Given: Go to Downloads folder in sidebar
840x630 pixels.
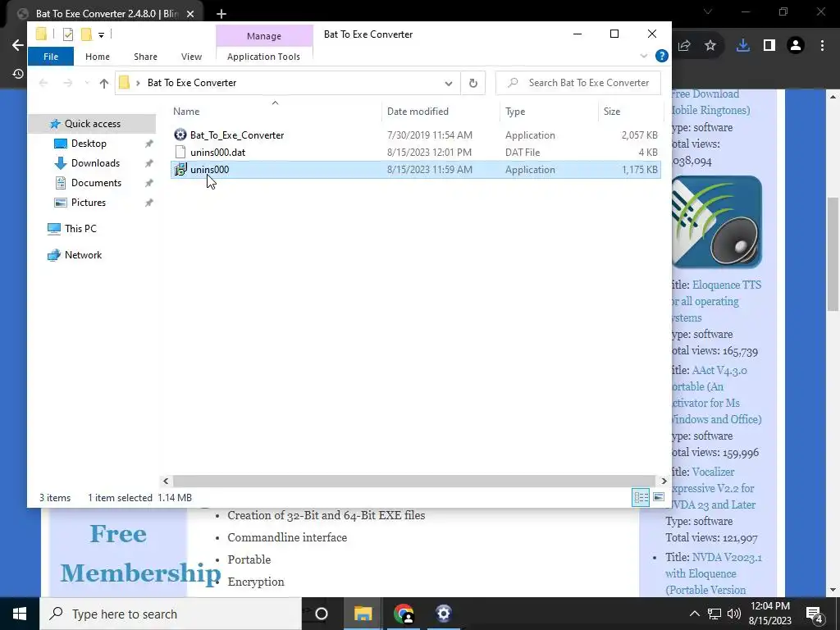Looking at the screenshot, I should tap(95, 163).
